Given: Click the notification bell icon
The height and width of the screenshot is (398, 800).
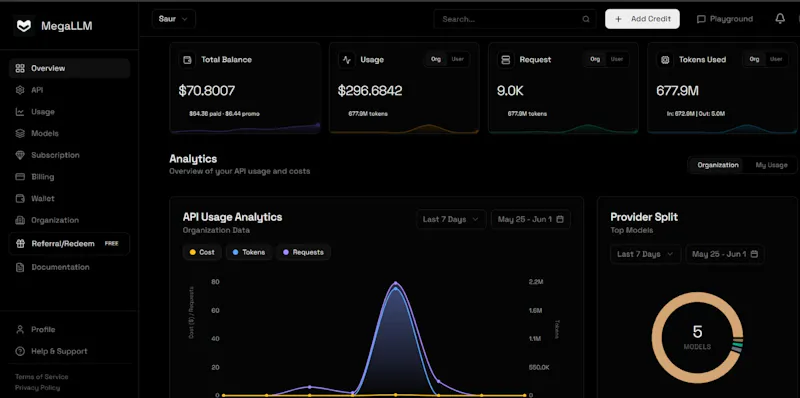Looking at the screenshot, I should tap(780, 19).
